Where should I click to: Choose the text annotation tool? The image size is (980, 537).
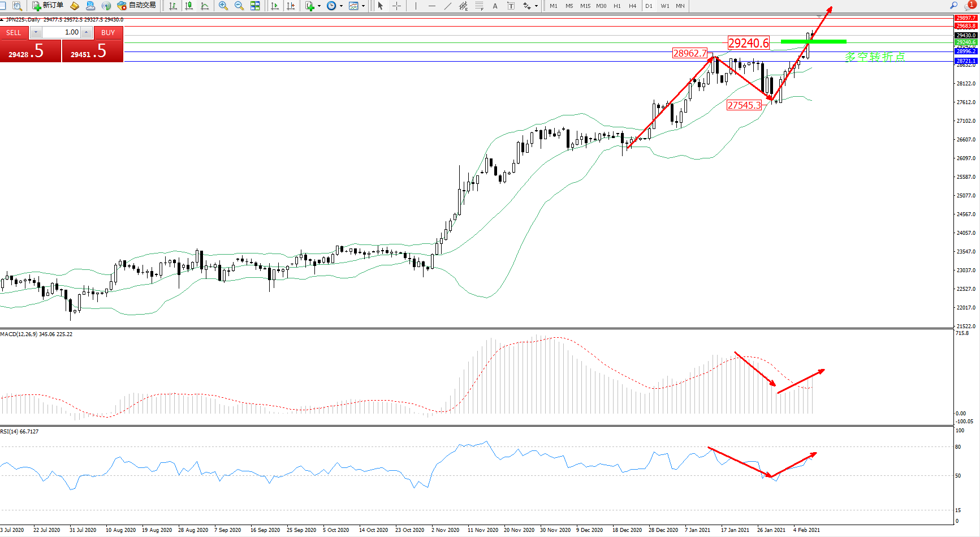pyautogui.click(x=495, y=6)
